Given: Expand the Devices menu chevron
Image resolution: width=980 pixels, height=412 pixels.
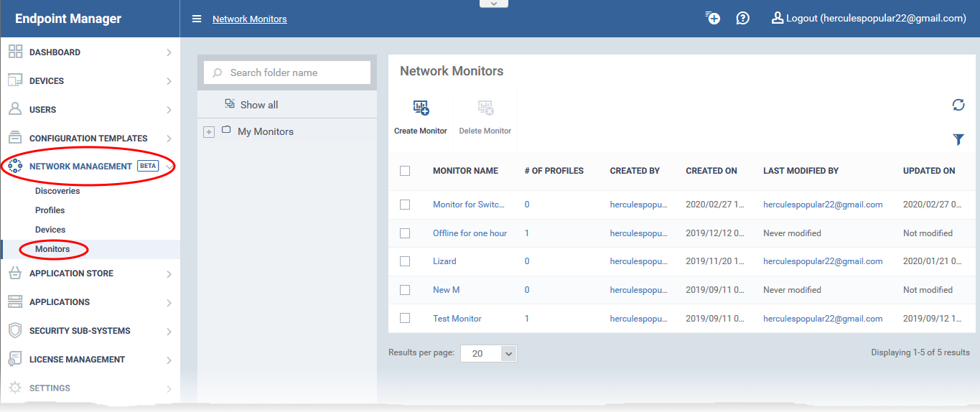Looking at the screenshot, I should [169, 81].
